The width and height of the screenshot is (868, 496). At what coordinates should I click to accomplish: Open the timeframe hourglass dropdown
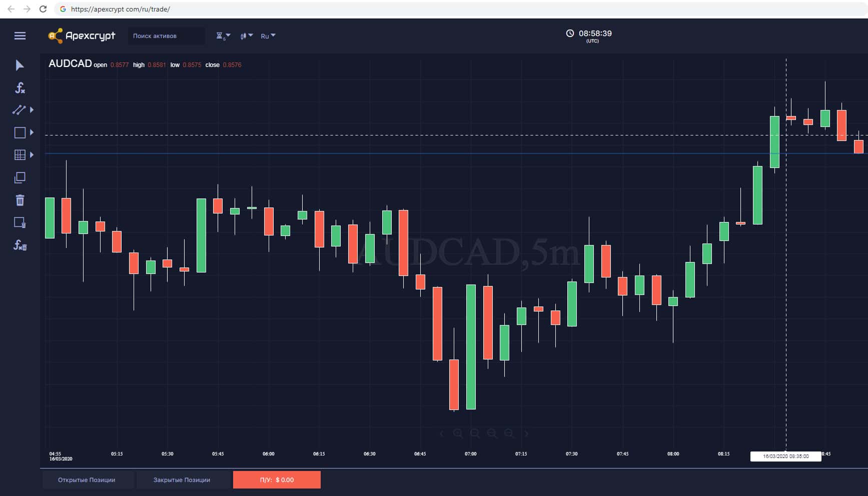[223, 36]
